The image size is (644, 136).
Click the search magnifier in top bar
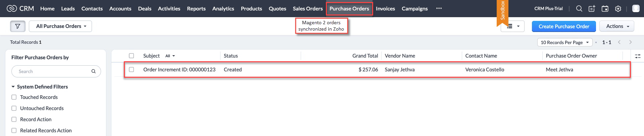pos(579,9)
